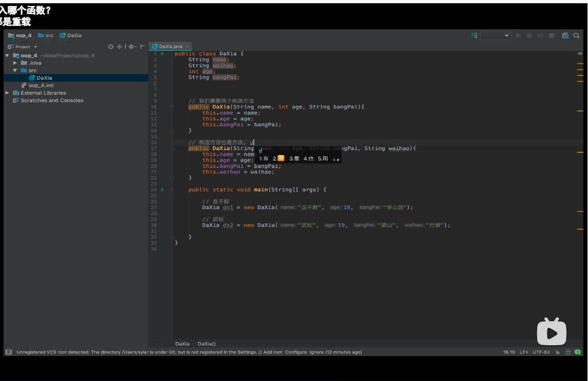Open the run configuration dropdown

click(496, 35)
